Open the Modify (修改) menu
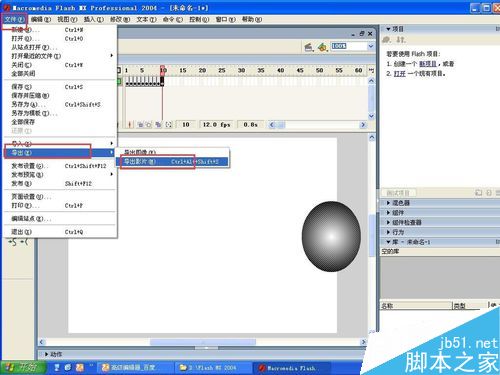This screenshot has width=500, height=375. pos(120,19)
